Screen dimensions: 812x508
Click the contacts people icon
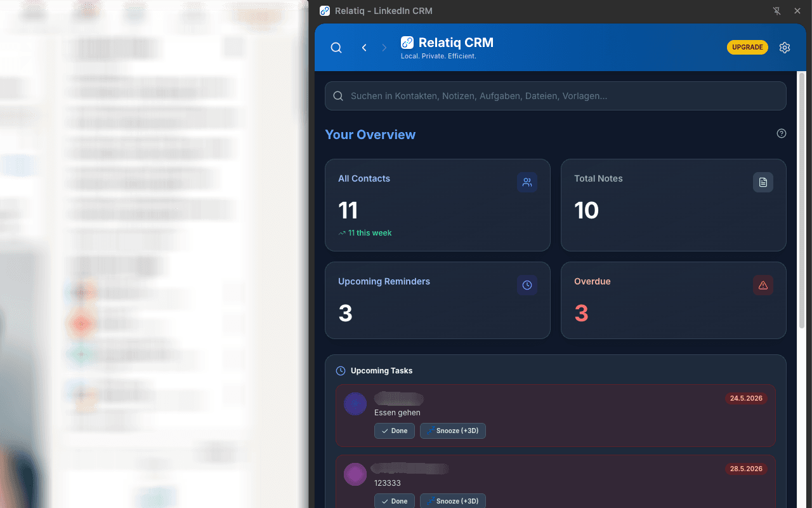[x=527, y=182]
